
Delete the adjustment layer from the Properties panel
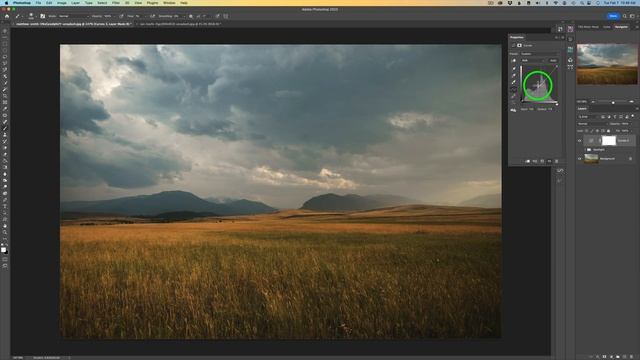556,161
